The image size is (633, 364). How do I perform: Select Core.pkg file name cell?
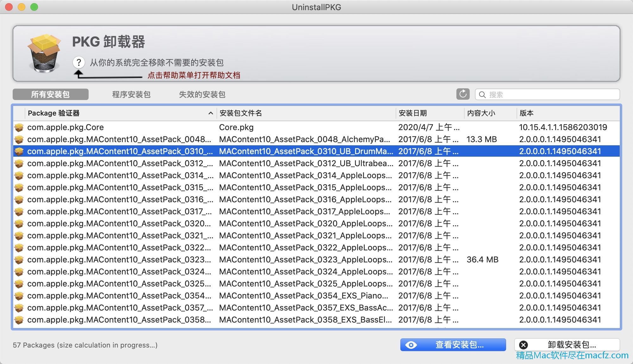pos(236,127)
